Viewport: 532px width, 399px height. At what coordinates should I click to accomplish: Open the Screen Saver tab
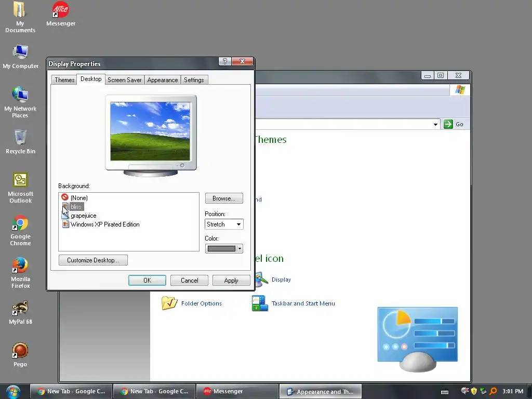[125, 79]
